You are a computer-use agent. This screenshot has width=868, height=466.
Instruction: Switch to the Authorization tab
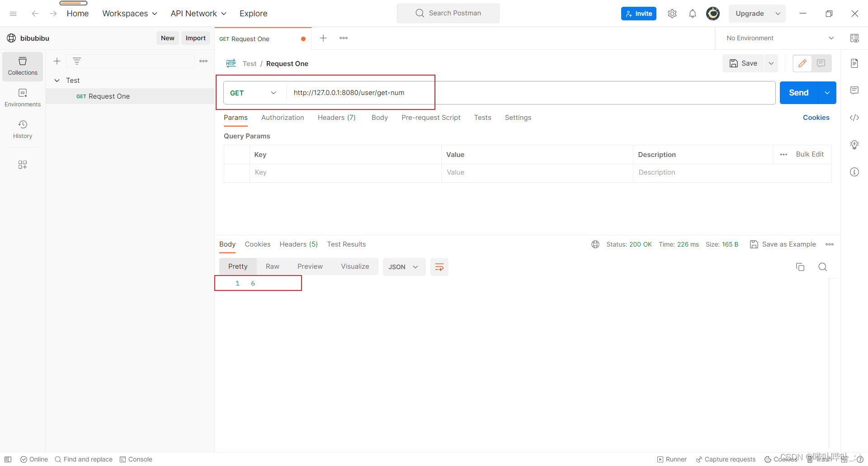tap(283, 118)
